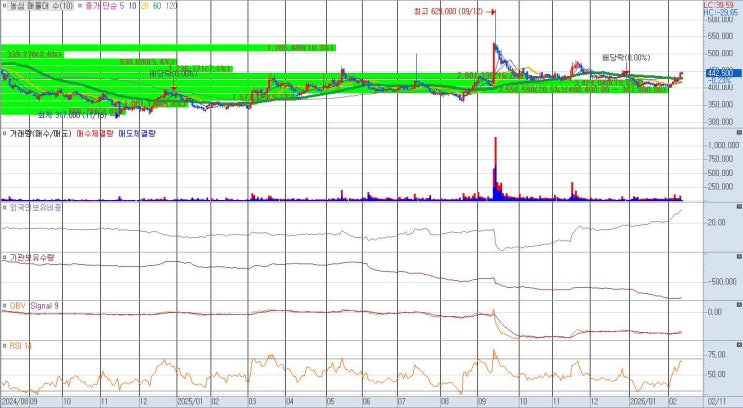
Task: Click the 50.00 RSI axis label
Action: (717, 374)
